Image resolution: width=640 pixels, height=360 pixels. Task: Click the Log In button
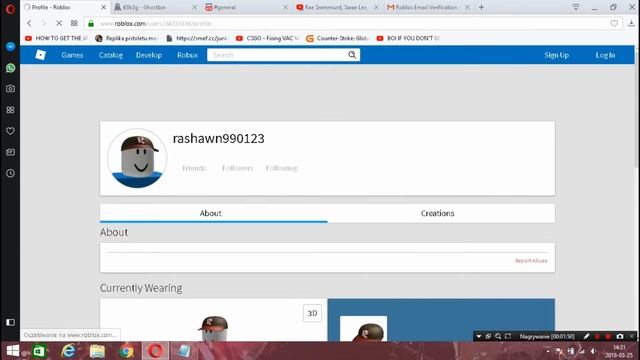click(x=605, y=55)
